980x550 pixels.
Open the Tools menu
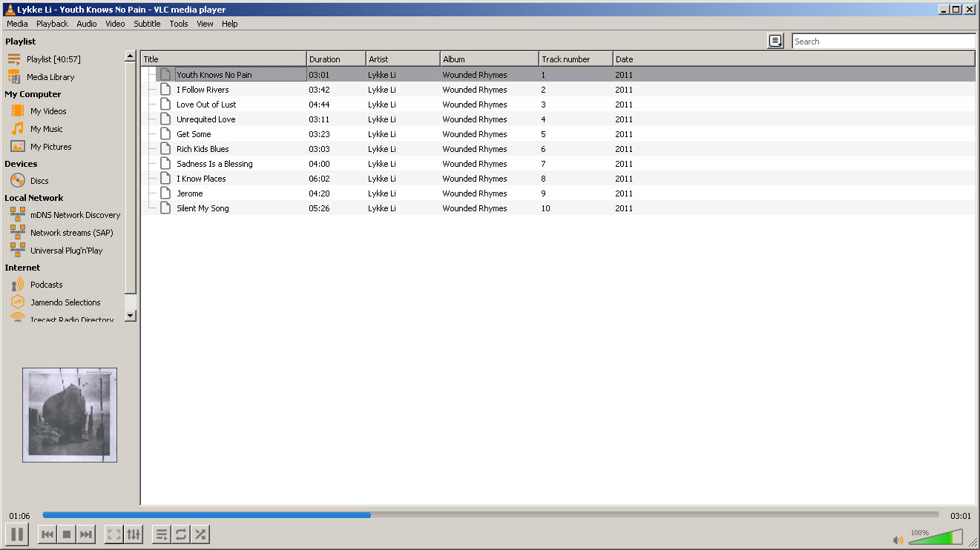point(179,24)
